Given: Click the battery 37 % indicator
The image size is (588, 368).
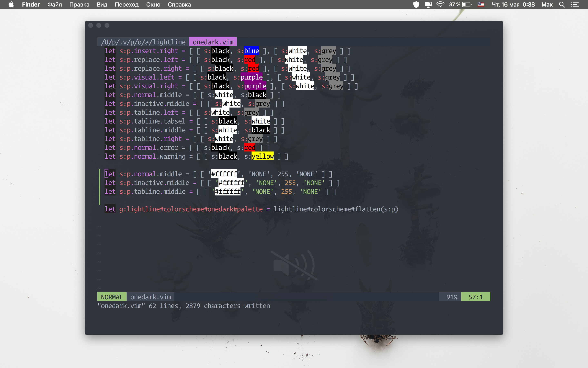Looking at the screenshot, I should click(460, 4).
